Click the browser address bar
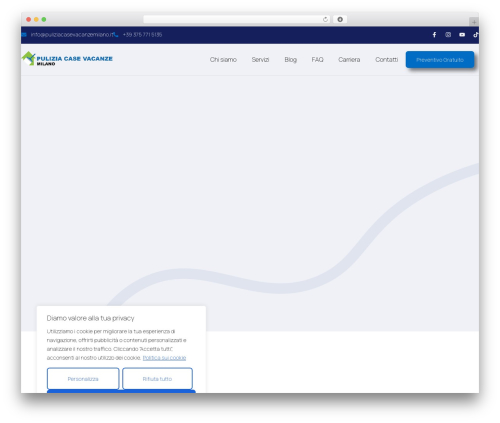 tap(236, 20)
